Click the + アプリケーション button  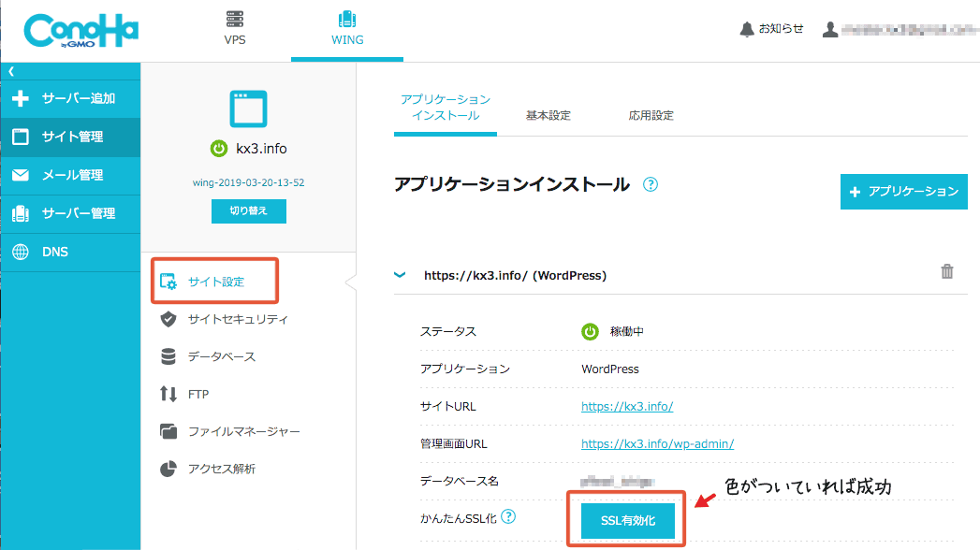(904, 192)
